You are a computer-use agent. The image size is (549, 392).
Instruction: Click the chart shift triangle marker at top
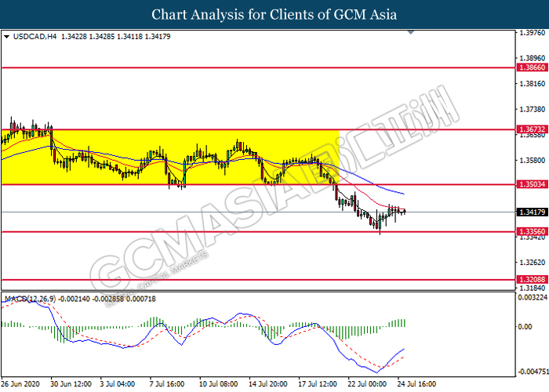[411, 33]
